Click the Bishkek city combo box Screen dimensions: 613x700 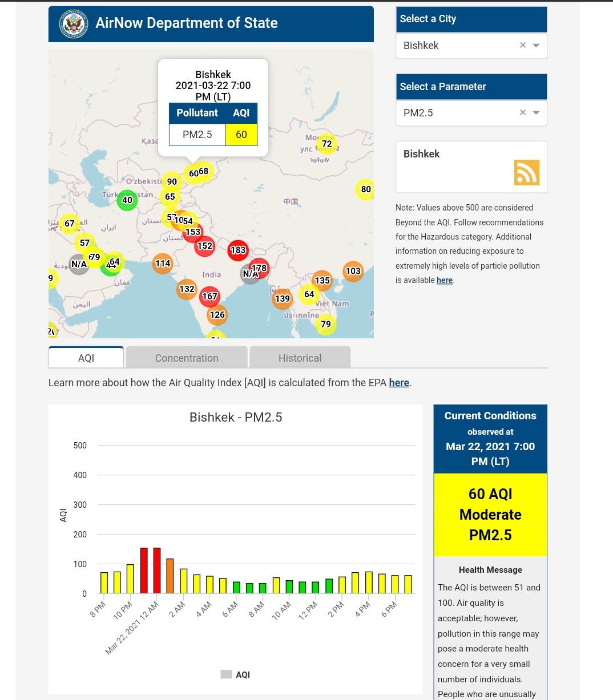(x=457, y=46)
